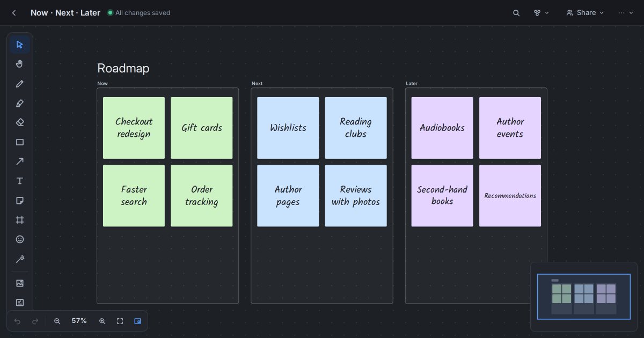
Task: Click the fit-to-screen icon
Action: click(120, 321)
